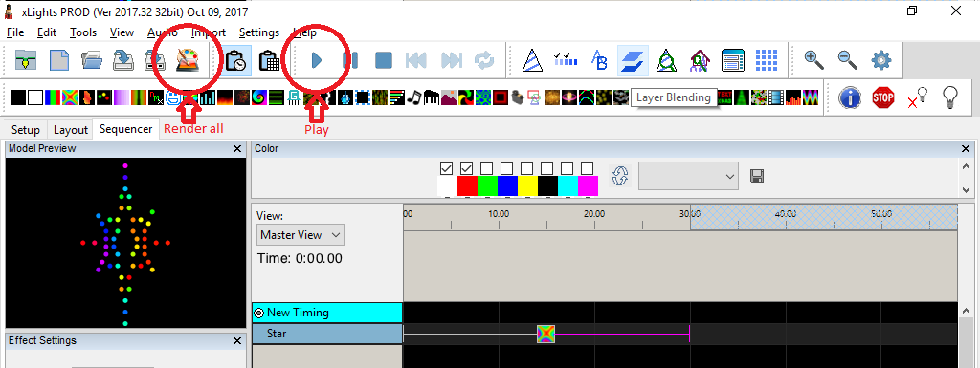The width and height of the screenshot is (980, 368).
Task: Enable the checkbox above the black swatch
Action: tap(546, 169)
